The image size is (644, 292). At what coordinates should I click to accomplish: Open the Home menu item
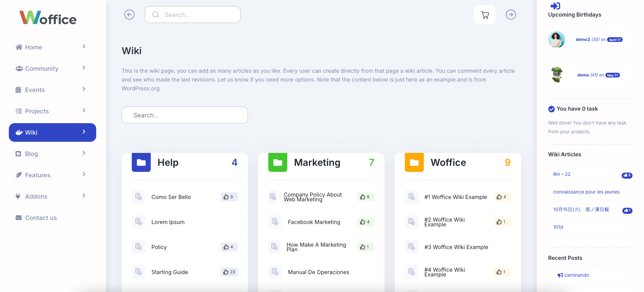(53, 47)
